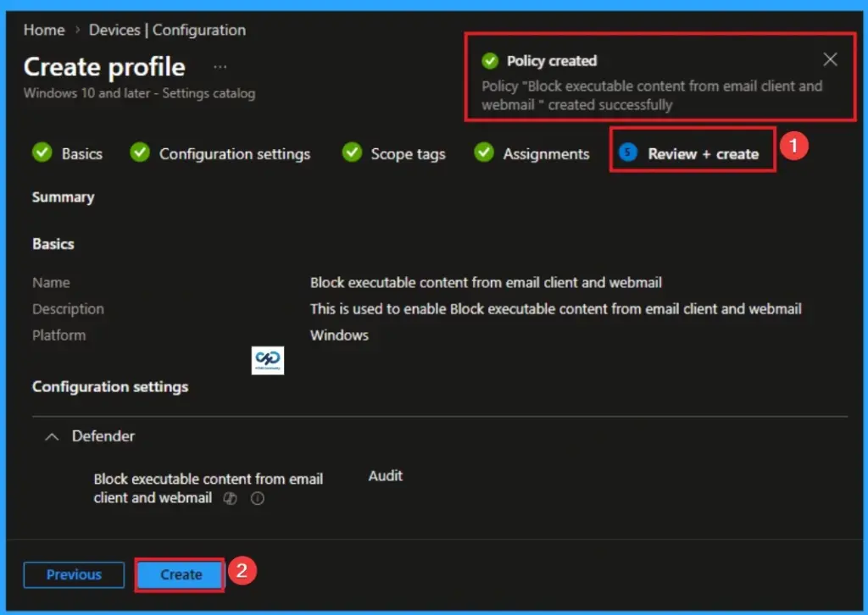Viewport: 868px width, 615px height.
Task: Click the Audit value for the Defender setting
Action: tap(385, 476)
